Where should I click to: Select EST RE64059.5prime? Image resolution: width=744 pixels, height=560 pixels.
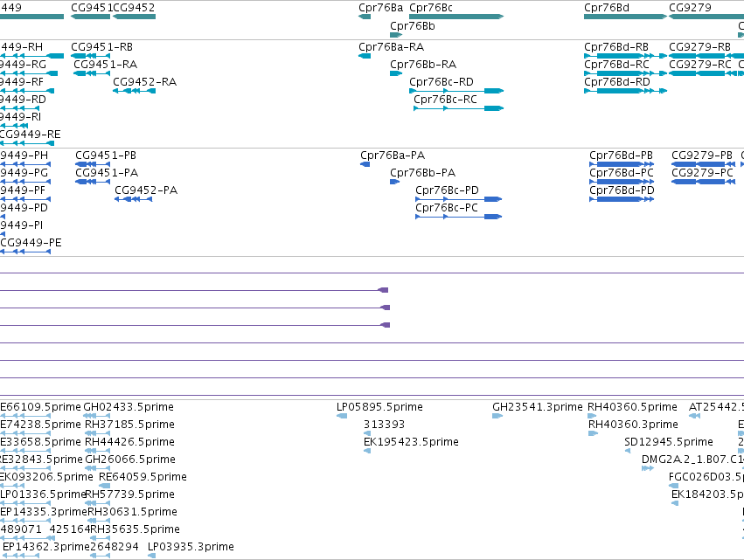(143, 477)
